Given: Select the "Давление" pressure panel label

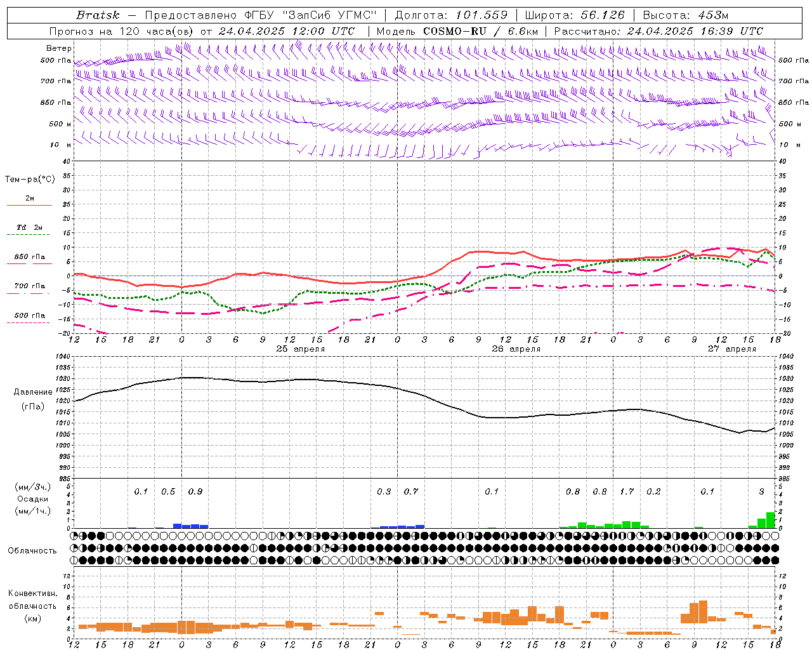Looking at the screenshot, I should coord(33,392).
